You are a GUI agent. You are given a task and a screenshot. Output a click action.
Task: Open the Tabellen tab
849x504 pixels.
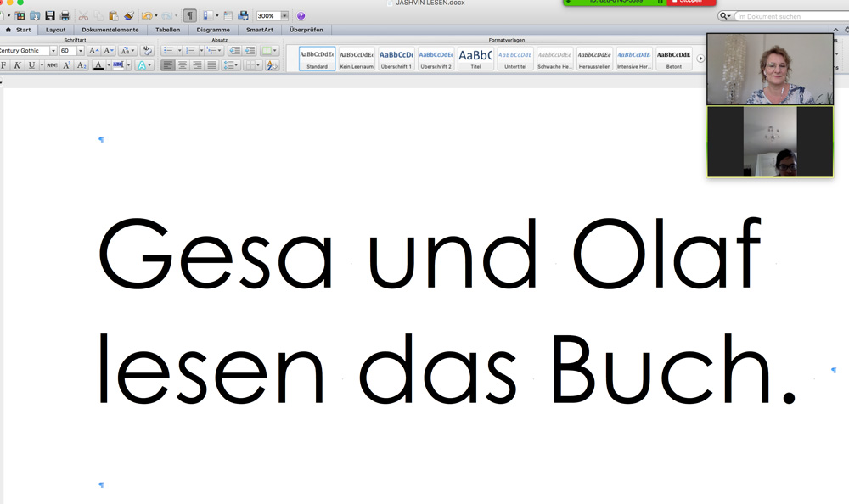pyautogui.click(x=168, y=30)
